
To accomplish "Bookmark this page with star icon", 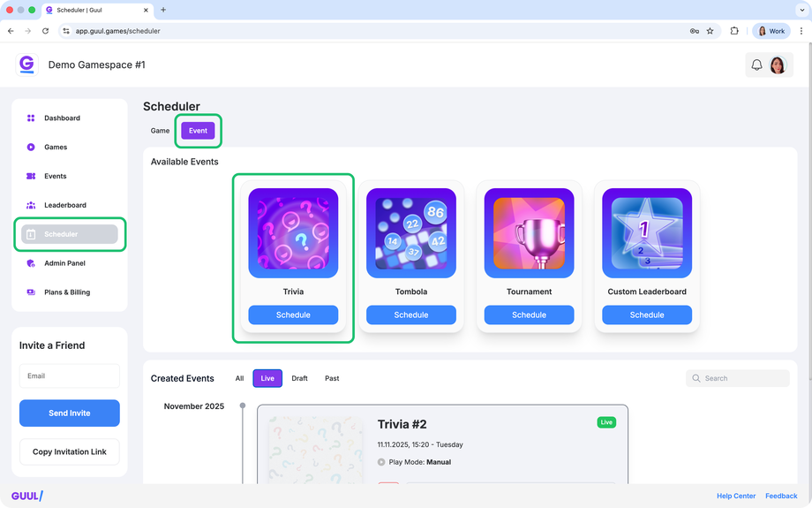I will (710, 31).
